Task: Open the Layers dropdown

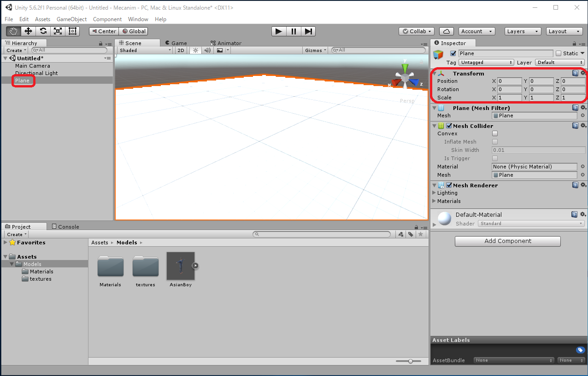Action: coord(523,31)
